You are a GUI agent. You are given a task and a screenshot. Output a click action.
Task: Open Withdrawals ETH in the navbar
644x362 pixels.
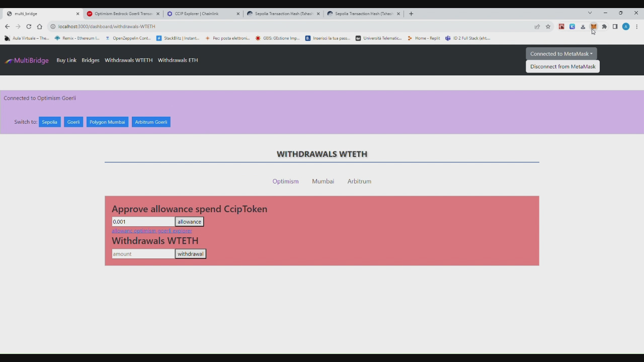[178, 60]
